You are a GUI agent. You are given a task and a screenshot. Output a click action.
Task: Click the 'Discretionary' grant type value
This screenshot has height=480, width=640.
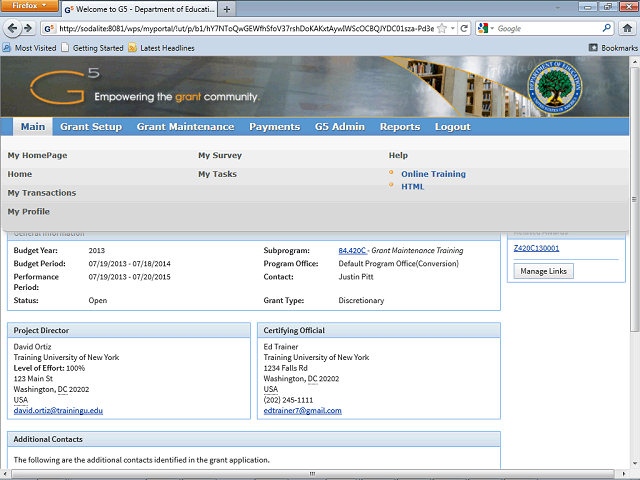[361, 300]
